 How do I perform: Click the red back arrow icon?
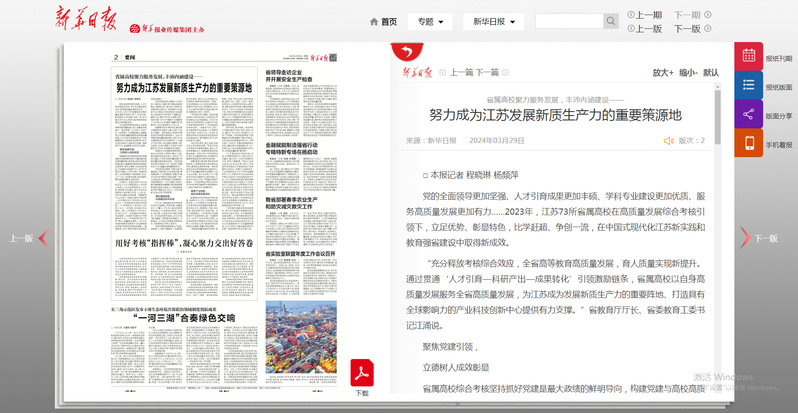coord(404,51)
